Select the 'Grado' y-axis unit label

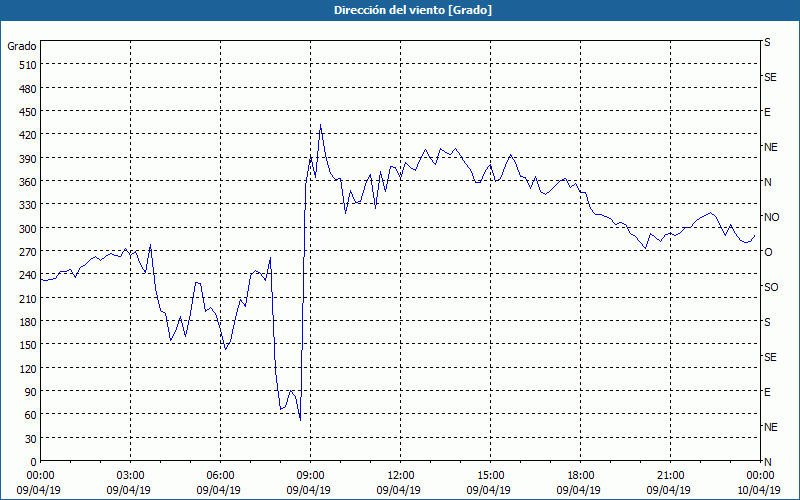(22, 46)
